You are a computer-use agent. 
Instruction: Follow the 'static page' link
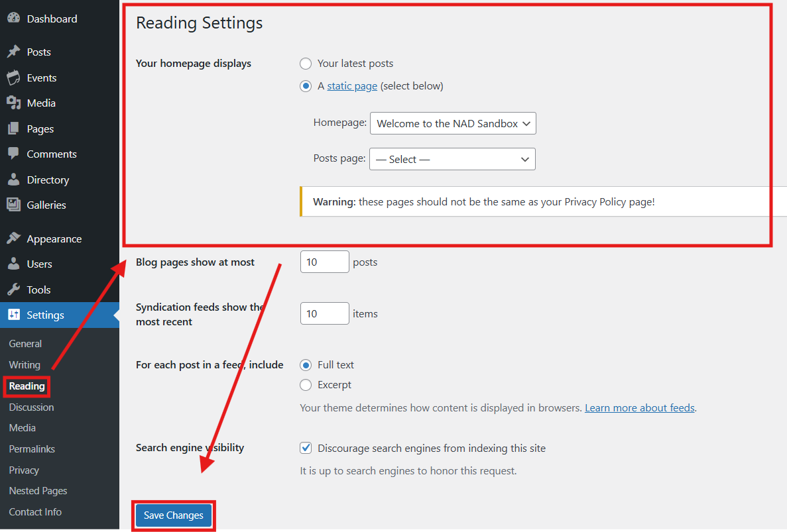352,86
